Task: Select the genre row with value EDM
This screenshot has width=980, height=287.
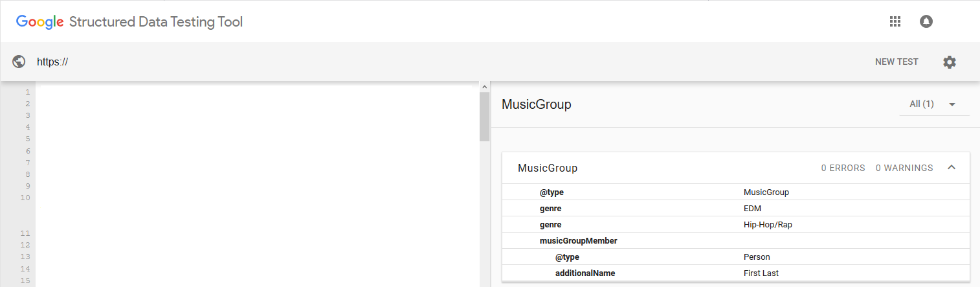Action: click(x=735, y=209)
